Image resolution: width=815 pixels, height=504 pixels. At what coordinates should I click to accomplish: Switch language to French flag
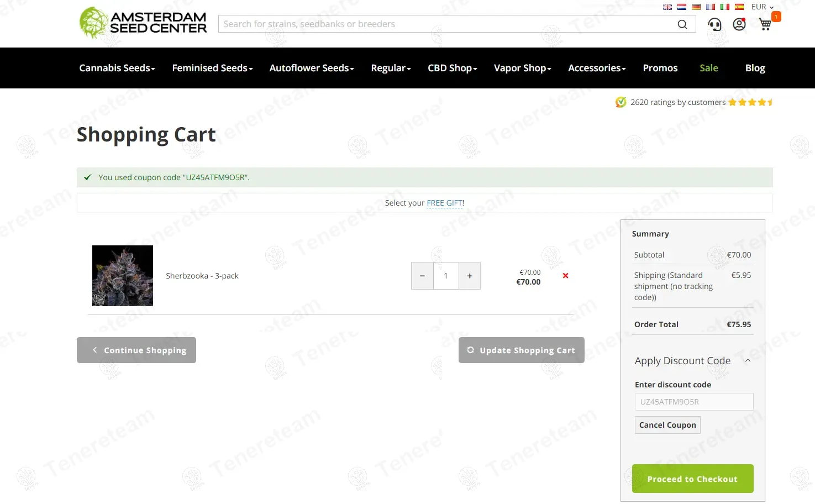tap(711, 7)
